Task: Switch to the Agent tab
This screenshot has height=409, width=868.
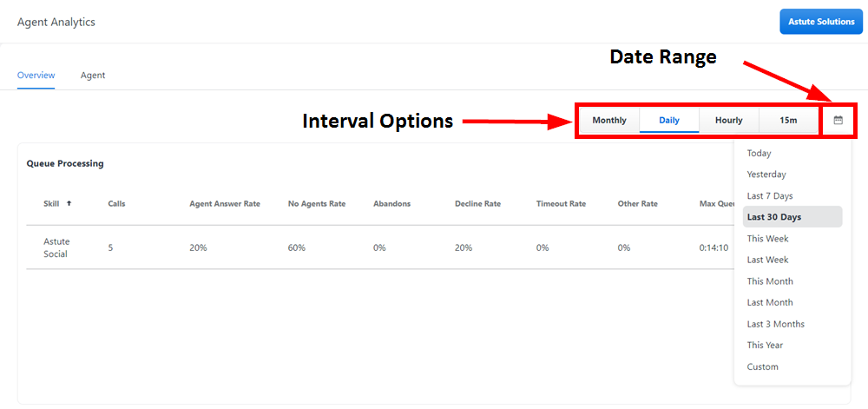Action: (93, 76)
